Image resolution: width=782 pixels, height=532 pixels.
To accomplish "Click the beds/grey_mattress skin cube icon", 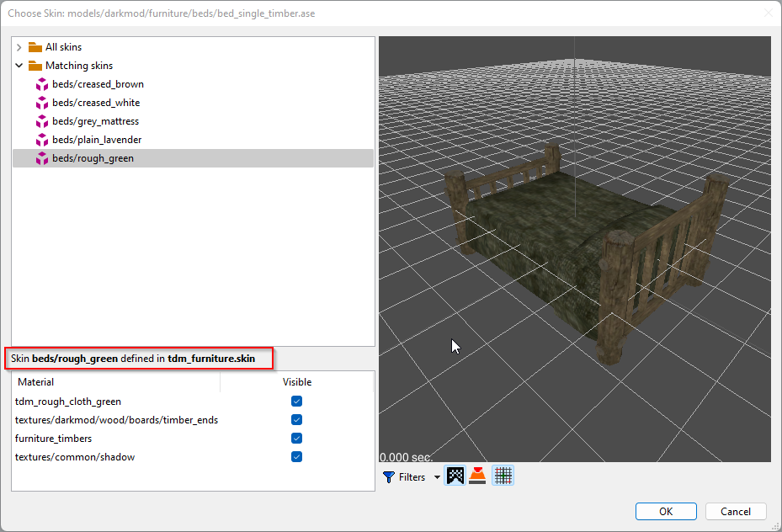I will pyautogui.click(x=42, y=121).
